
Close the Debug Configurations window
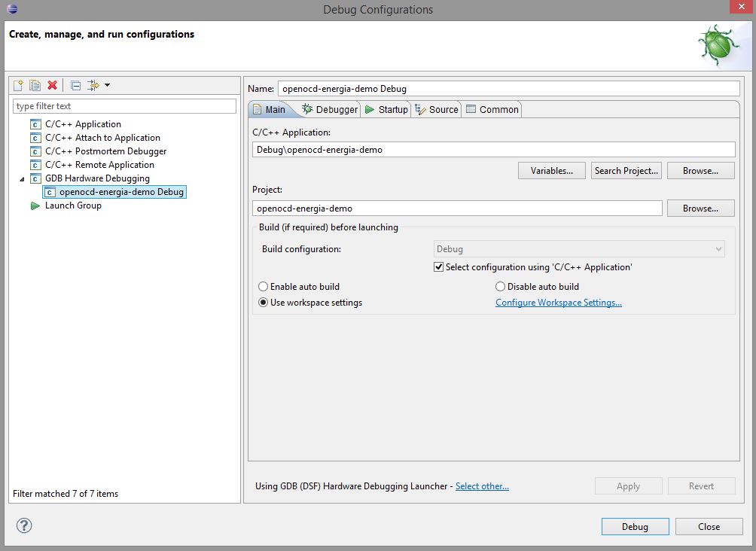click(742, 7)
